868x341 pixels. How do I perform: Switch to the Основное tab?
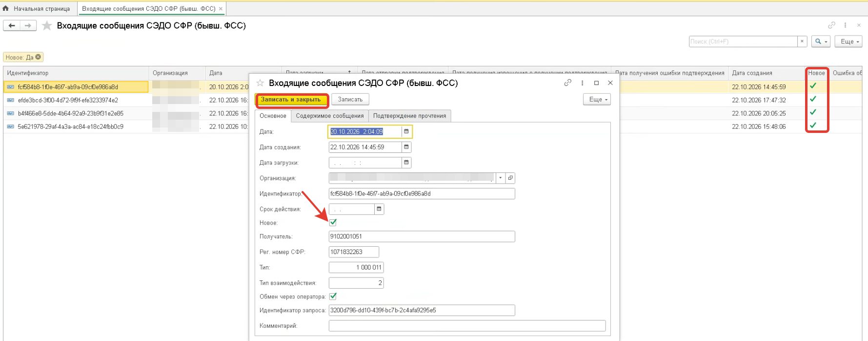(x=273, y=116)
